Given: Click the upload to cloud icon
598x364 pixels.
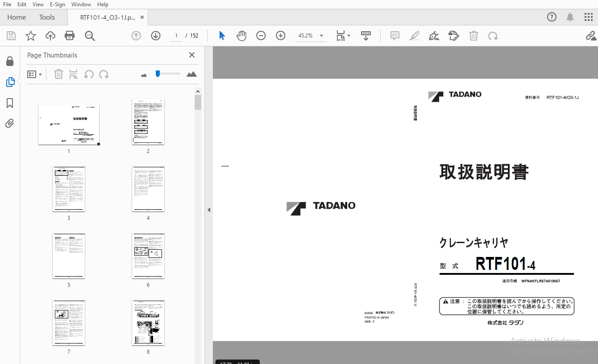Looking at the screenshot, I should pyautogui.click(x=50, y=36).
